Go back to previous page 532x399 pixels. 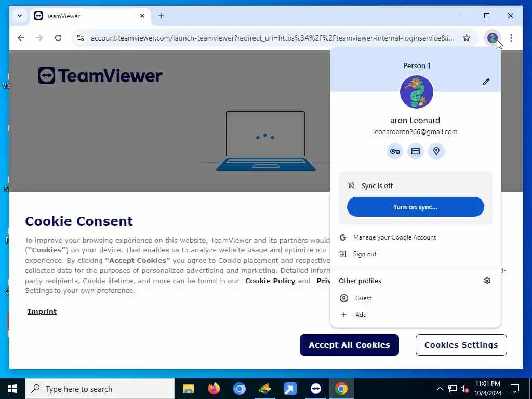click(x=21, y=38)
